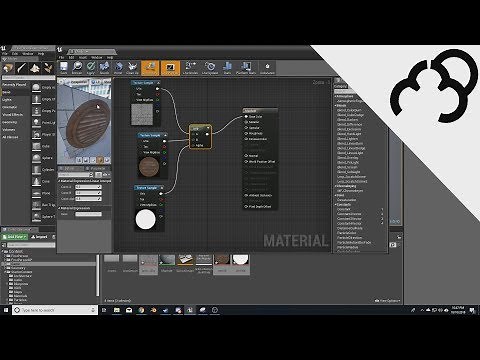Toggle the last preview shape button in viewport
480x360 pixels.
(107, 160)
